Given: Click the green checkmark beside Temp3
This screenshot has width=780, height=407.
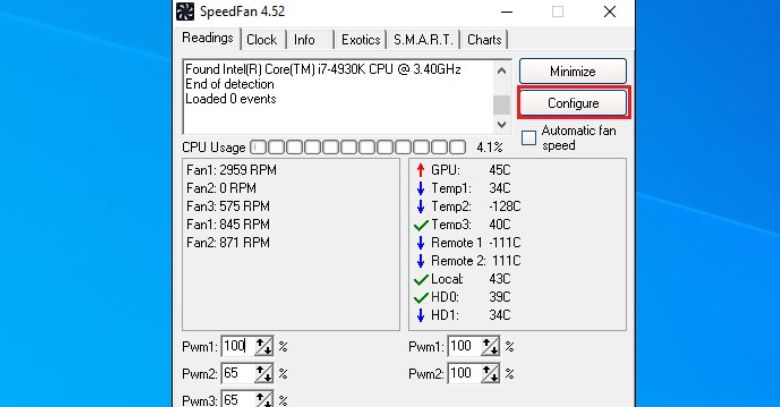Looking at the screenshot, I should pos(420,225).
